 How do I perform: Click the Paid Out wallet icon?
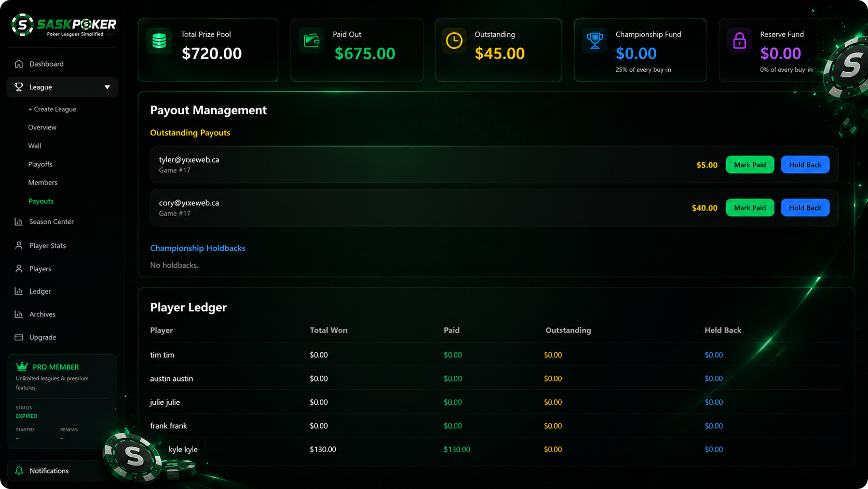(x=311, y=41)
